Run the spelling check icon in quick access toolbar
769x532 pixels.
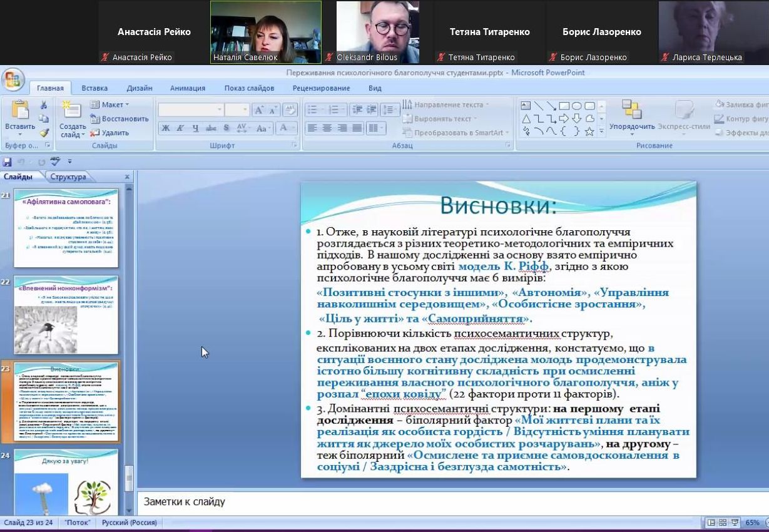tap(55, 161)
